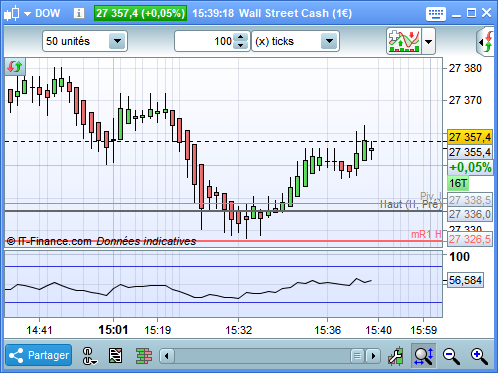Open the order list document icon

pos(116,356)
